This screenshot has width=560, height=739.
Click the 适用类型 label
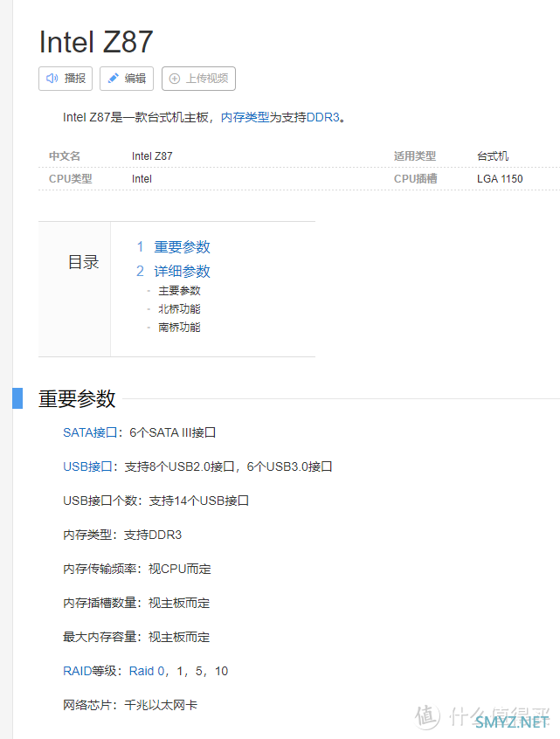415,156
